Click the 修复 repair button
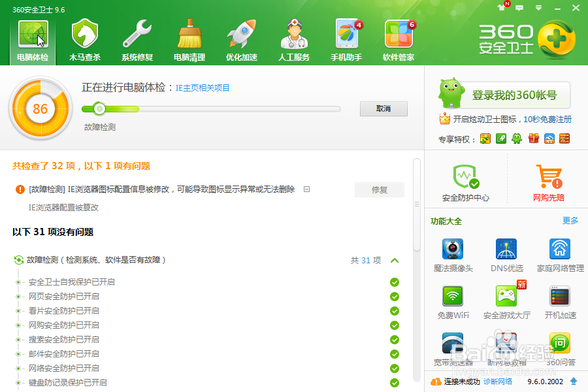The image size is (588, 392). tap(380, 190)
